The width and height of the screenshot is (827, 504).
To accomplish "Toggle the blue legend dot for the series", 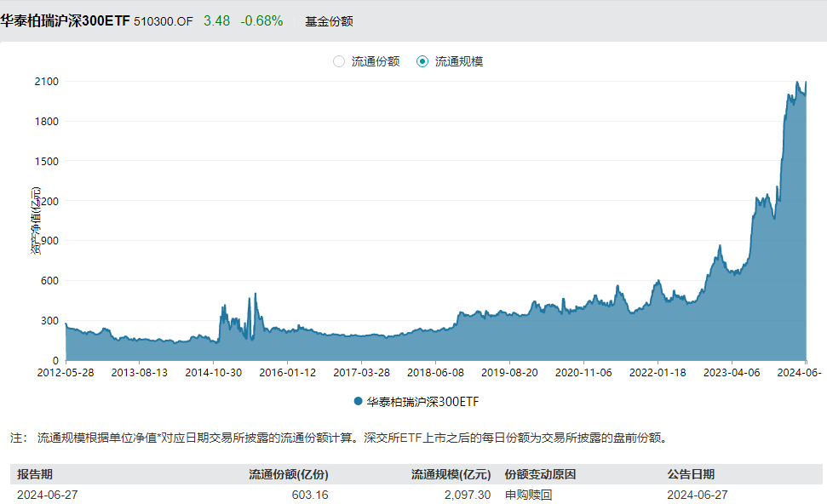I will click(358, 401).
